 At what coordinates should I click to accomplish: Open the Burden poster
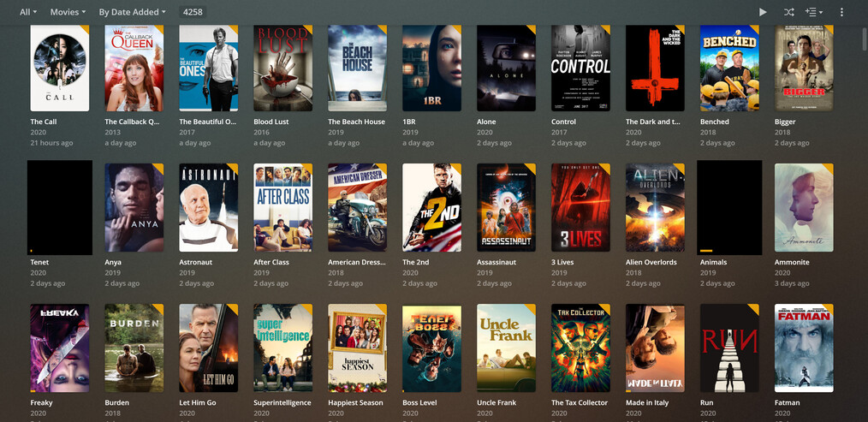point(134,348)
